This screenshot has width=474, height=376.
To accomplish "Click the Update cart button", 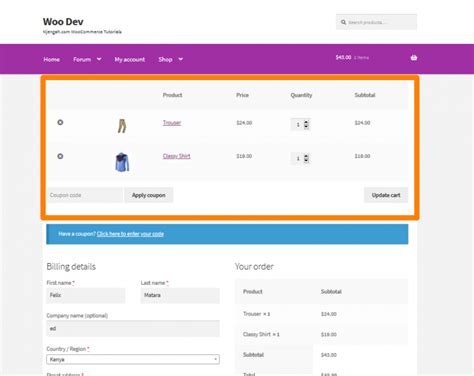I will tap(386, 195).
